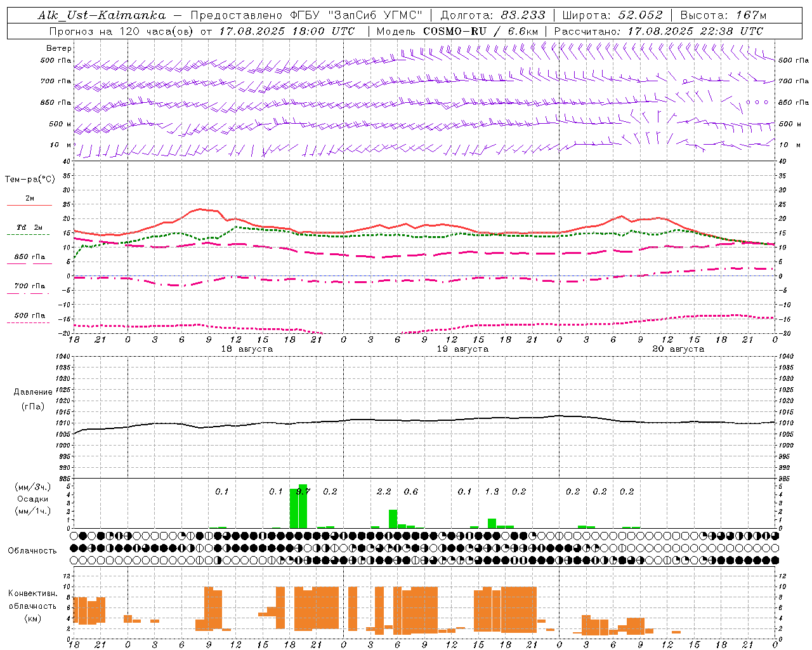Image resolution: width=812 pixels, height=650 pixels.
Task: Click the Конвективн. облачность label
Action: pos(32,600)
